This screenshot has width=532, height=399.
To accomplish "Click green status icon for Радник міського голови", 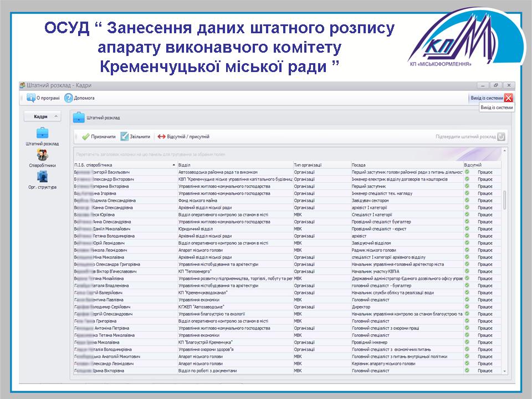I will [467, 250].
